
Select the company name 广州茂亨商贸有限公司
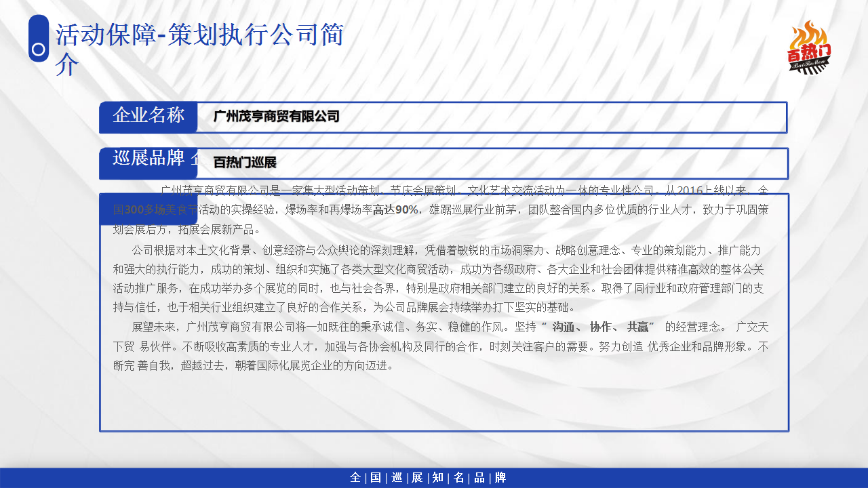(x=276, y=117)
